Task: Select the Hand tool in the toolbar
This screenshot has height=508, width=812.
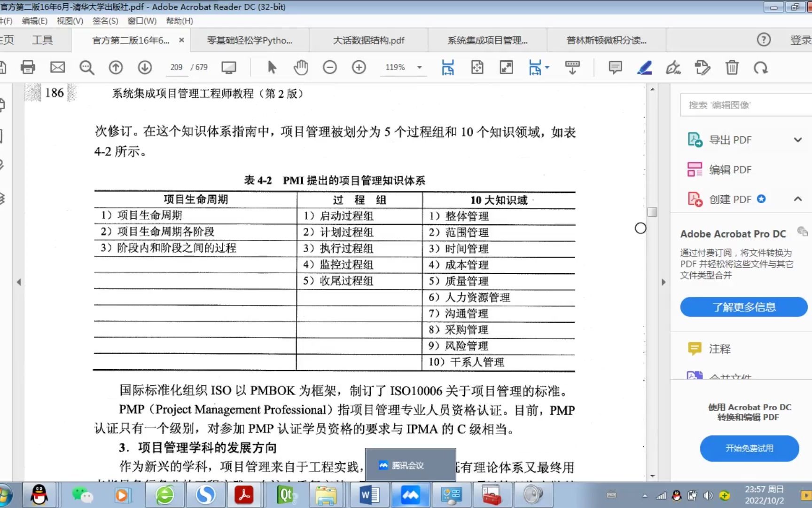Action: 300,67
